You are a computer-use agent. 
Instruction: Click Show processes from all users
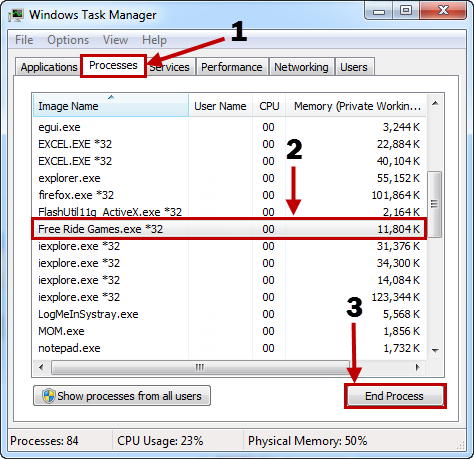(x=122, y=396)
